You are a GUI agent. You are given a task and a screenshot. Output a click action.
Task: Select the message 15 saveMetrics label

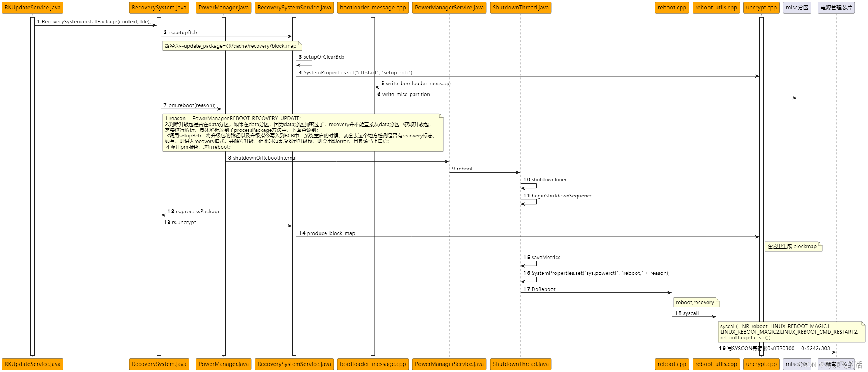pyautogui.click(x=542, y=257)
